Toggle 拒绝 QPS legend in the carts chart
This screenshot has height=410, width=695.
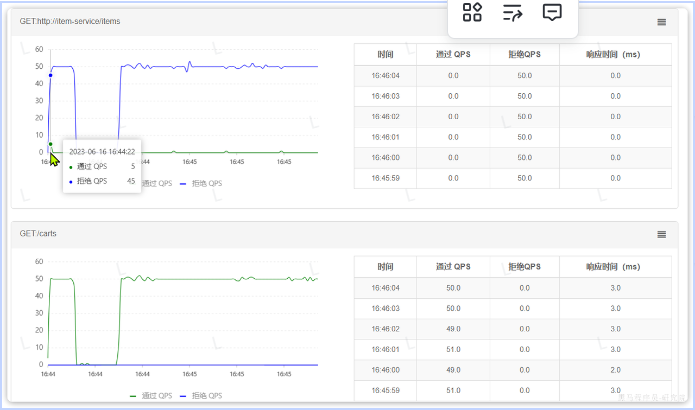coord(201,396)
